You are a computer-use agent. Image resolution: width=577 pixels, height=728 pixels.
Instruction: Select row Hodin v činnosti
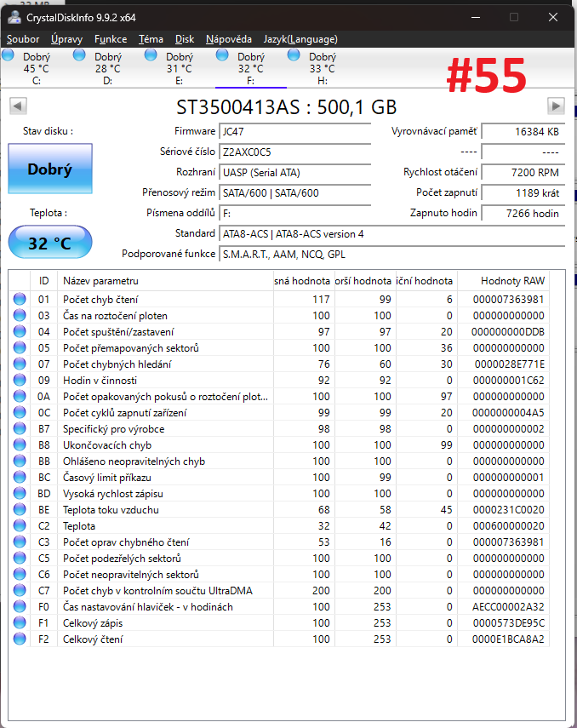pyautogui.click(x=279, y=381)
